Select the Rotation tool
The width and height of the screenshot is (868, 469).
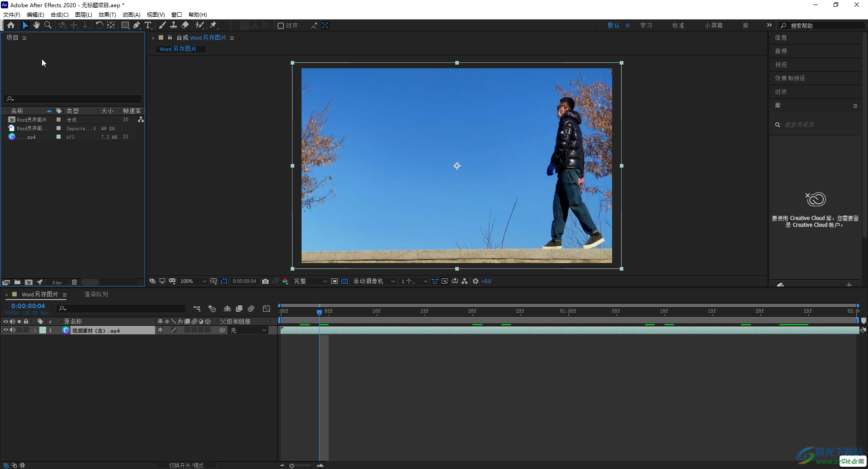[x=99, y=25]
